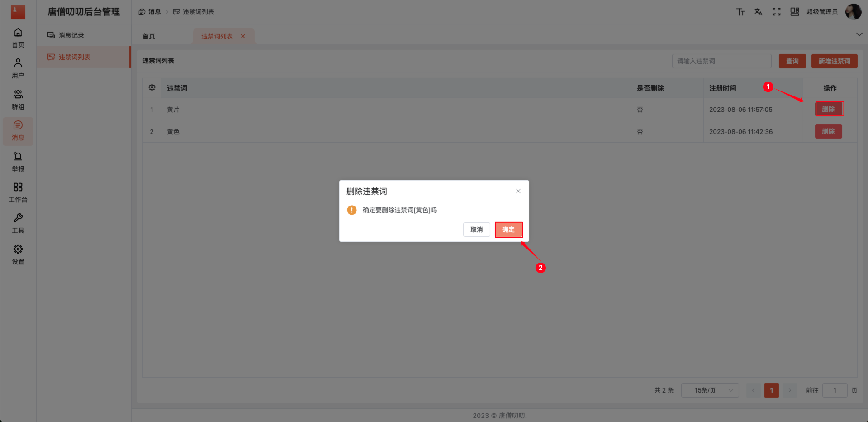Open the 15条/页 page size dropdown

click(709, 390)
